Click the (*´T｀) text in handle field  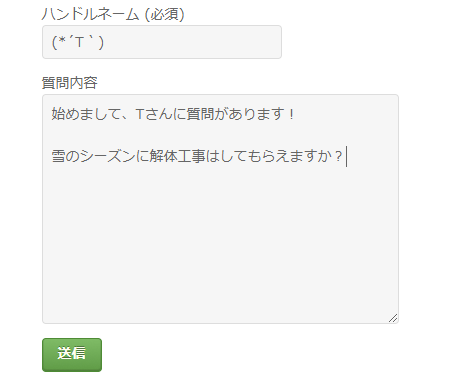[78, 42]
